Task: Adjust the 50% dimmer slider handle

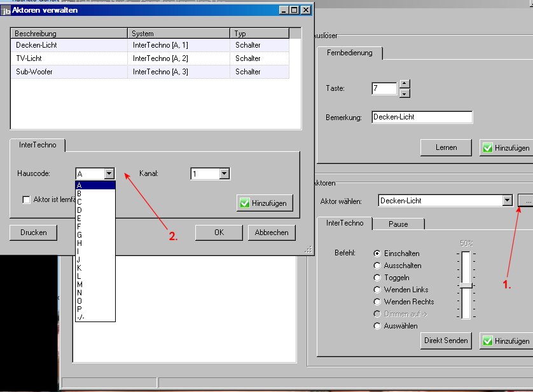Action: (466, 286)
